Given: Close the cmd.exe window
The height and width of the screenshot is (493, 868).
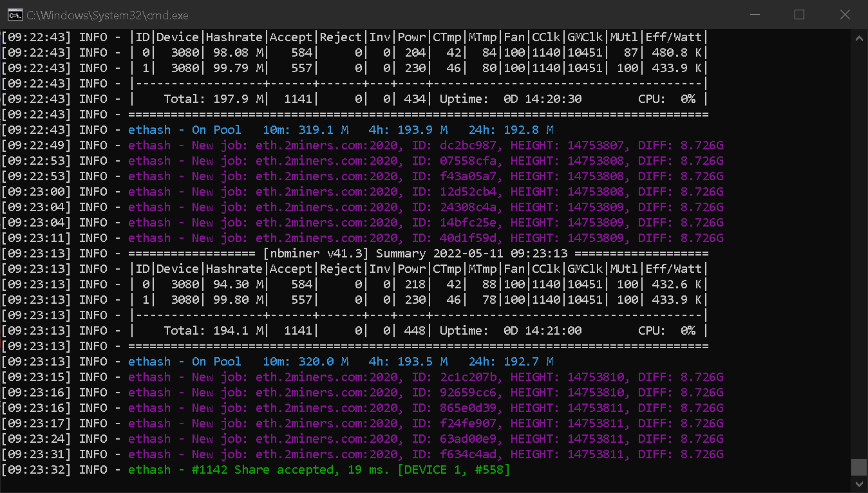Looking at the screenshot, I should tap(845, 15).
